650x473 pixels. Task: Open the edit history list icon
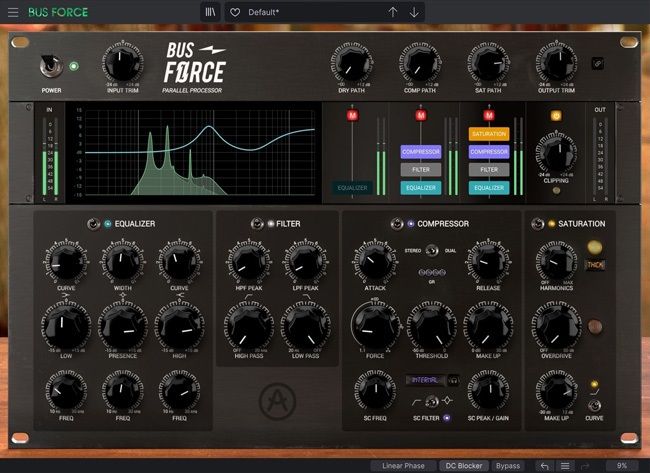pos(565,466)
